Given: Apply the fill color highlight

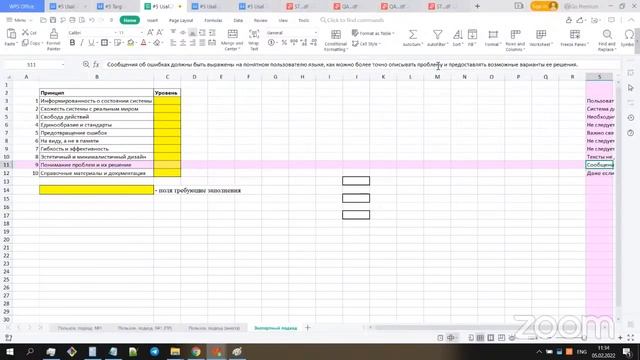Looking at the screenshot, I should (131, 42).
